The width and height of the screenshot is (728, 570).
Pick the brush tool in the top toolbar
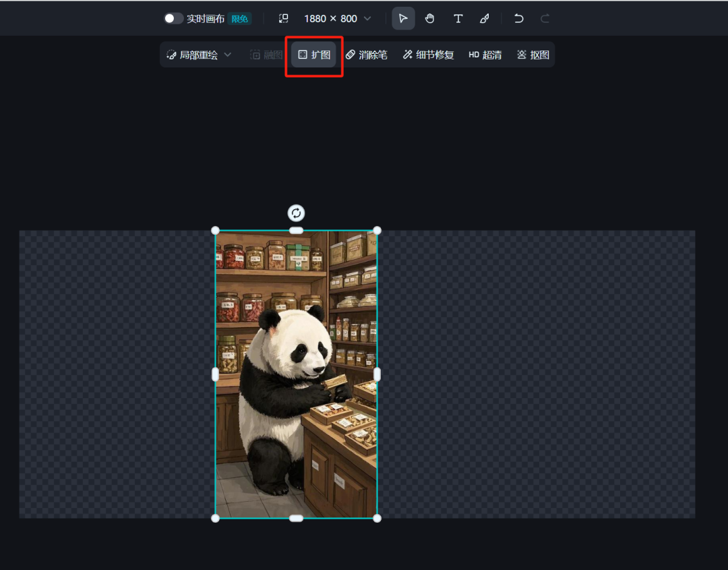484,18
